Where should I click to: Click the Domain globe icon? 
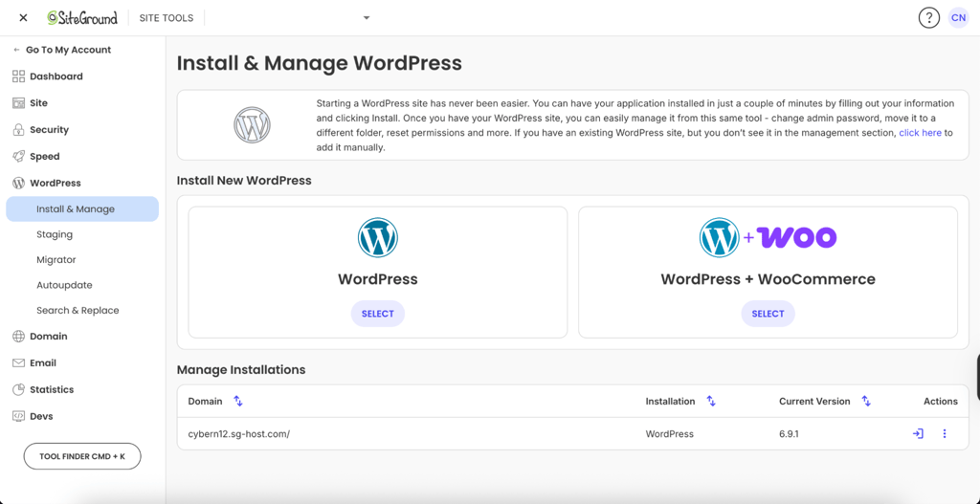(x=18, y=336)
